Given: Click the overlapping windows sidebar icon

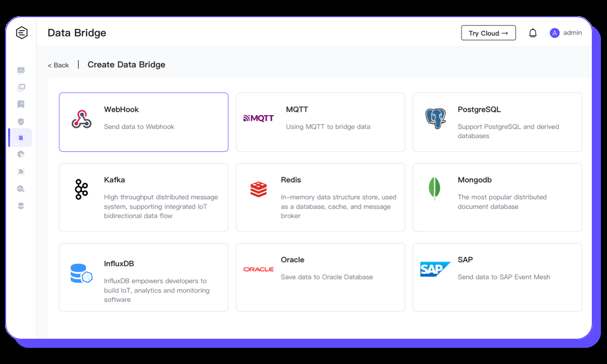Looking at the screenshot, I should click(21, 87).
